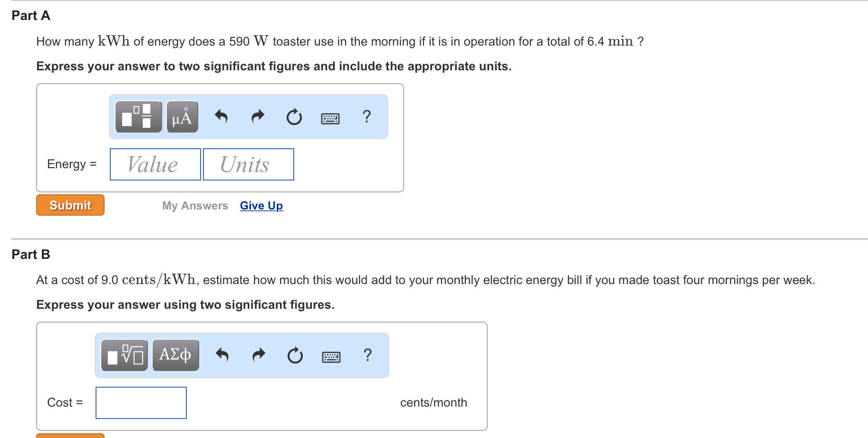The width and height of the screenshot is (868, 438).
Task: Open help via the question mark in Part B
Action: point(367,355)
